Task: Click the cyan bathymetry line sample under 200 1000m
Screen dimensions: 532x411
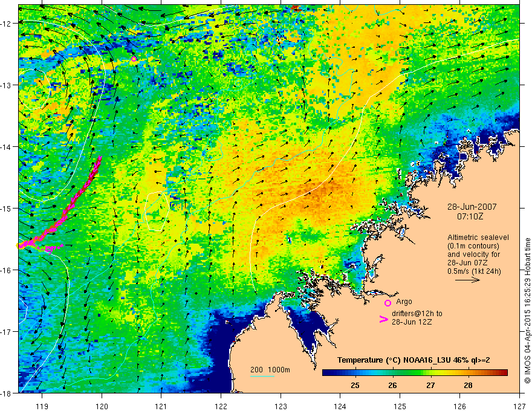Action: (x=262, y=376)
